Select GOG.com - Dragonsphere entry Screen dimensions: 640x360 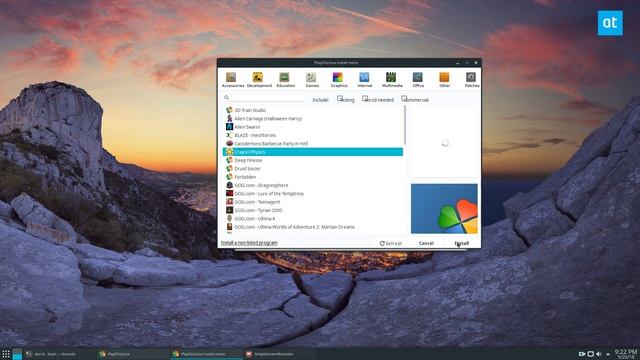[x=313, y=185]
